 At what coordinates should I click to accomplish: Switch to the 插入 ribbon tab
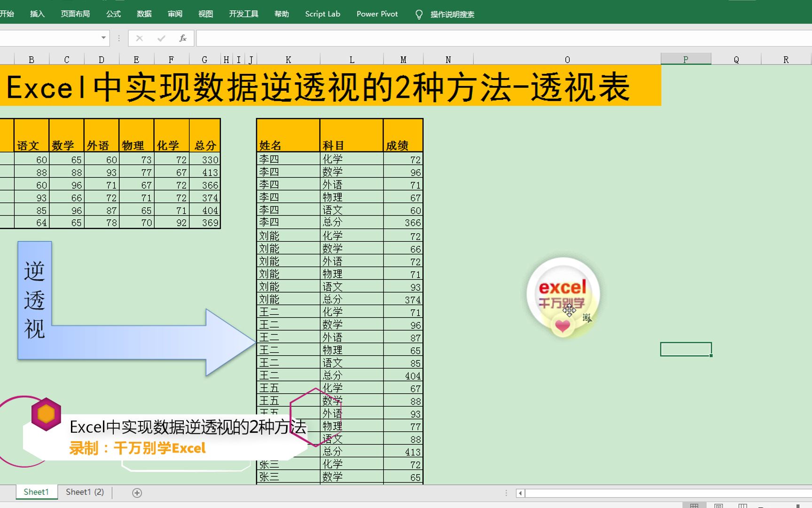(x=37, y=14)
